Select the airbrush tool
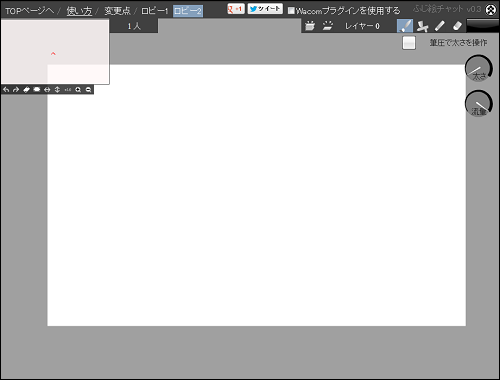Image resolution: width=500 pixels, height=380 pixels. click(422, 26)
